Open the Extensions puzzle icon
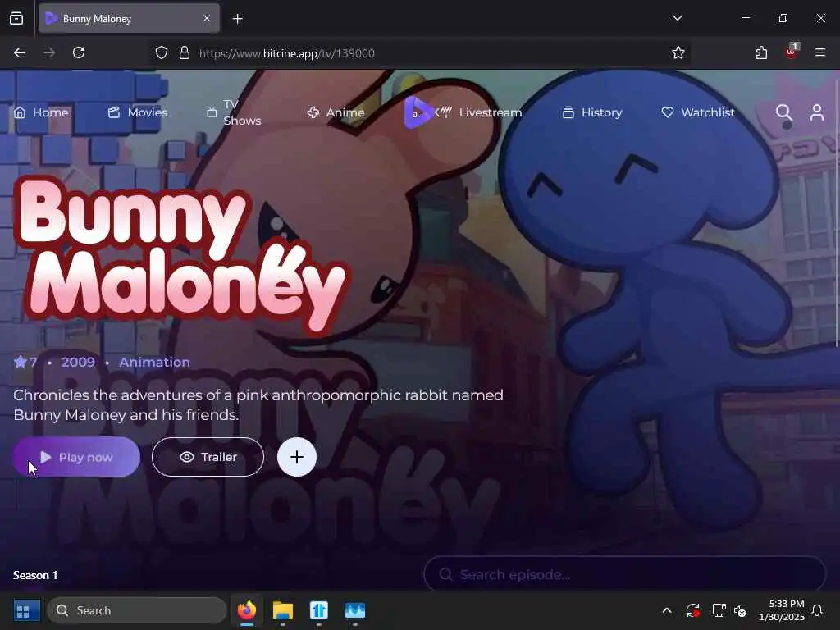This screenshot has height=630, width=840. (761, 52)
